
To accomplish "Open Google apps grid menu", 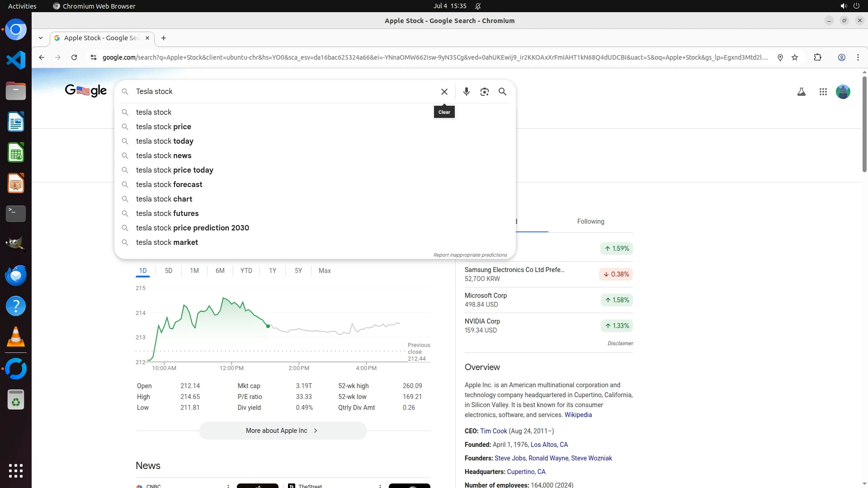I will click(x=823, y=92).
